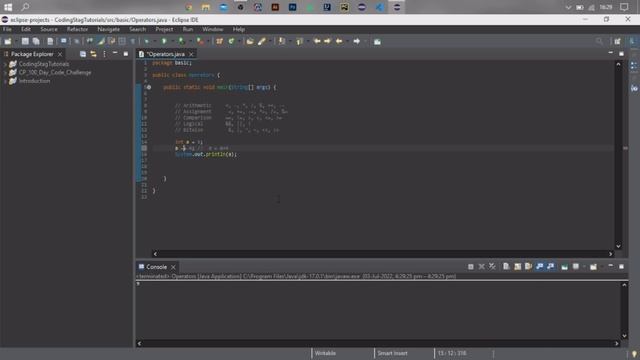Select the Console view tab

point(156,267)
